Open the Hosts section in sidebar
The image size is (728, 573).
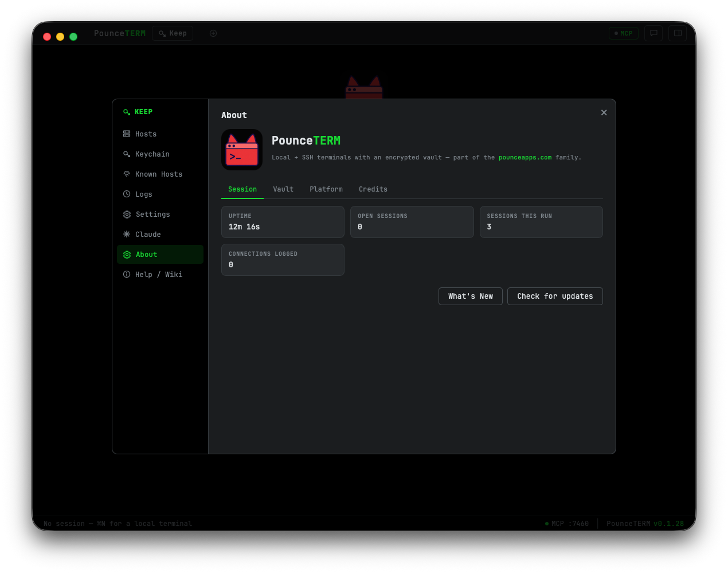coord(160,134)
